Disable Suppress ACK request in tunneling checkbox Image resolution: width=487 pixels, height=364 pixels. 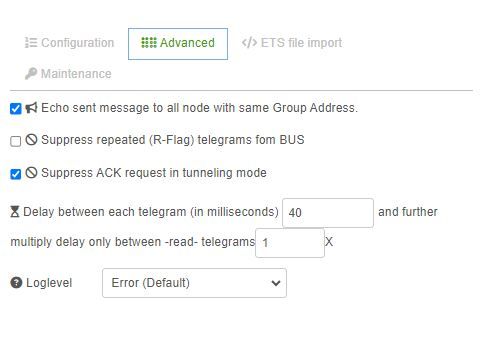[x=16, y=174]
